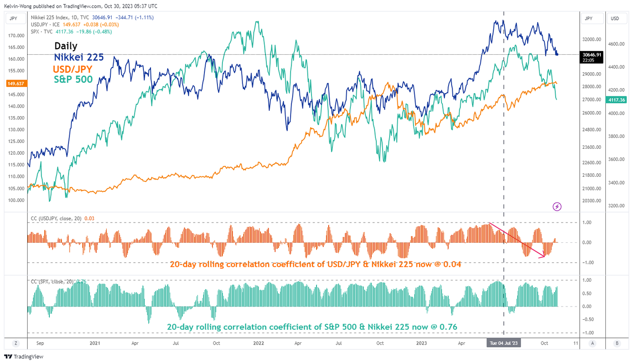Click the purple lightning bolt icon
The height and width of the screenshot is (364, 633).
[557, 207]
